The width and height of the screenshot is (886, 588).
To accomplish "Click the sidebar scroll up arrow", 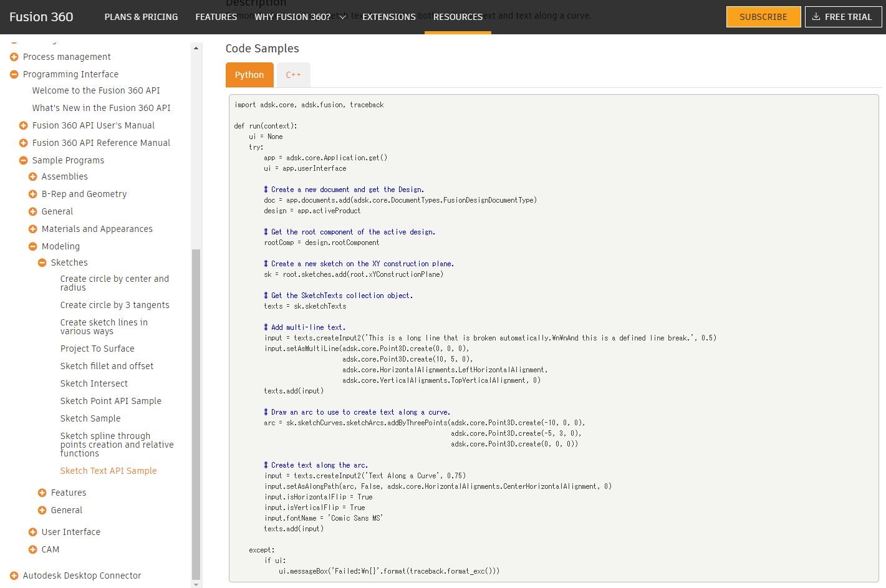I will tap(196, 48).
